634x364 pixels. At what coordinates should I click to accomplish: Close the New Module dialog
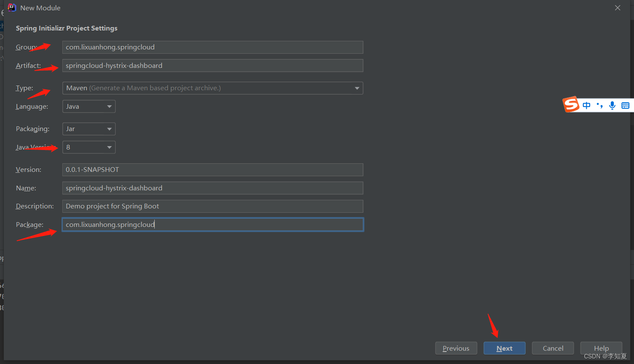pyautogui.click(x=618, y=8)
